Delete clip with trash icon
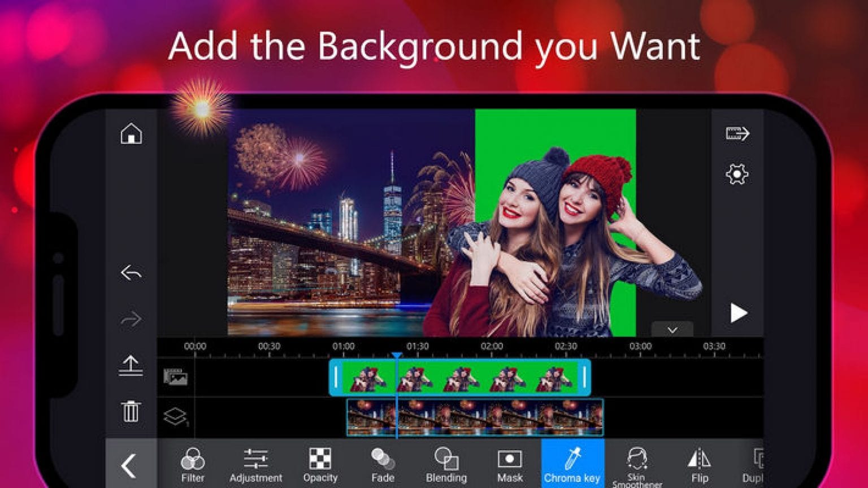The height and width of the screenshot is (488, 868). pos(131,411)
